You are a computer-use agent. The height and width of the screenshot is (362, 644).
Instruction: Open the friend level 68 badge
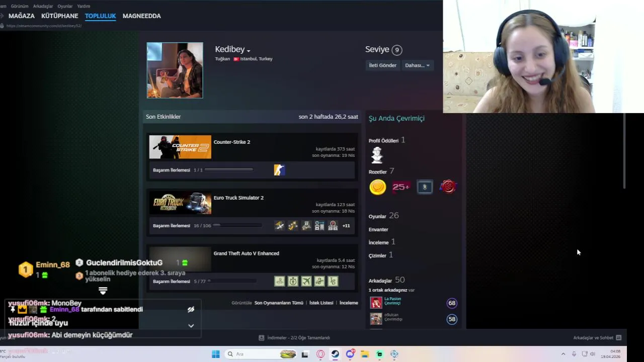452,303
